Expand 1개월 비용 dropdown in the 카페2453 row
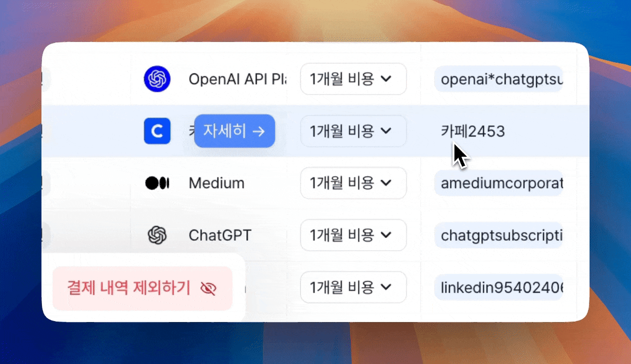The width and height of the screenshot is (631, 364). pyautogui.click(x=353, y=131)
